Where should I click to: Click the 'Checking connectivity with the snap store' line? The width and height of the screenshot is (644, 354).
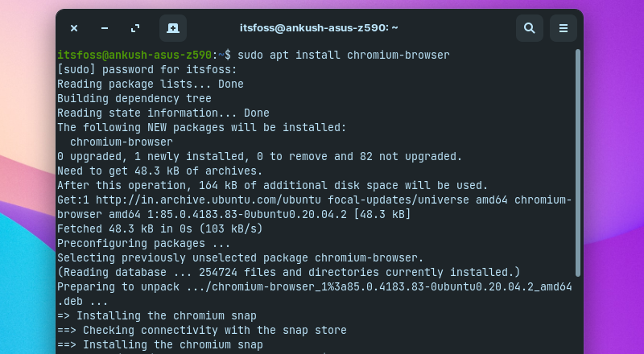pos(214,330)
